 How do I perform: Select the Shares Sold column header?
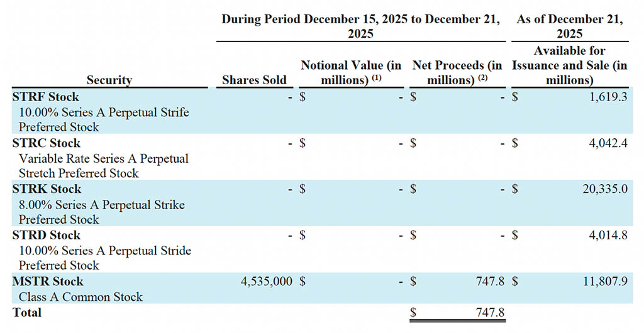[254, 80]
